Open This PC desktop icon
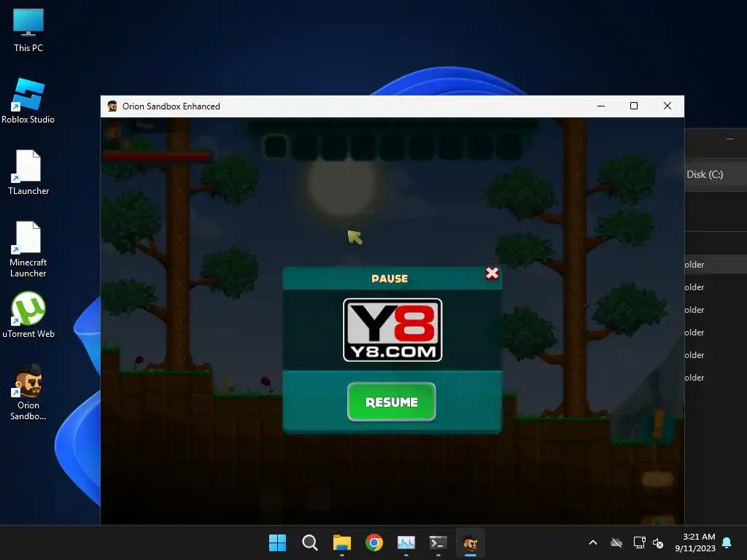The height and width of the screenshot is (560, 747). coord(28,30)
